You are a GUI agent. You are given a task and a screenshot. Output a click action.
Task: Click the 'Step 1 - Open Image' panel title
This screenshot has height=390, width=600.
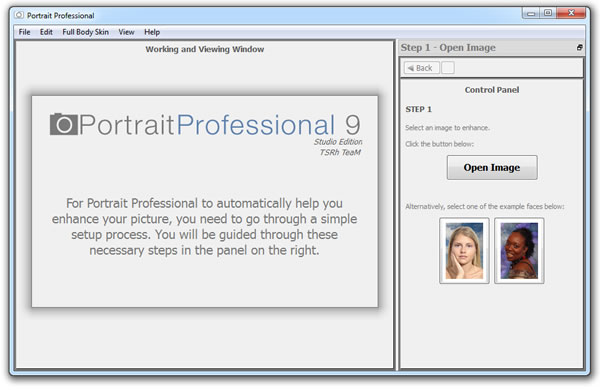[448, 47]
